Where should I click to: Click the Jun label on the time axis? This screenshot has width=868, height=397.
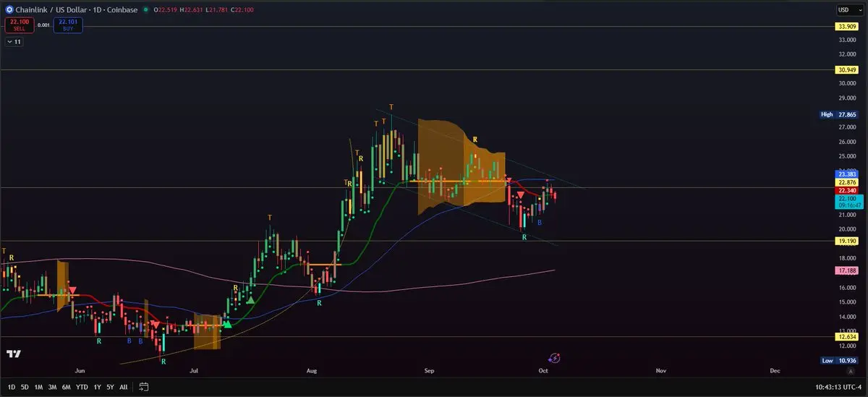click(x=78, y=370)
